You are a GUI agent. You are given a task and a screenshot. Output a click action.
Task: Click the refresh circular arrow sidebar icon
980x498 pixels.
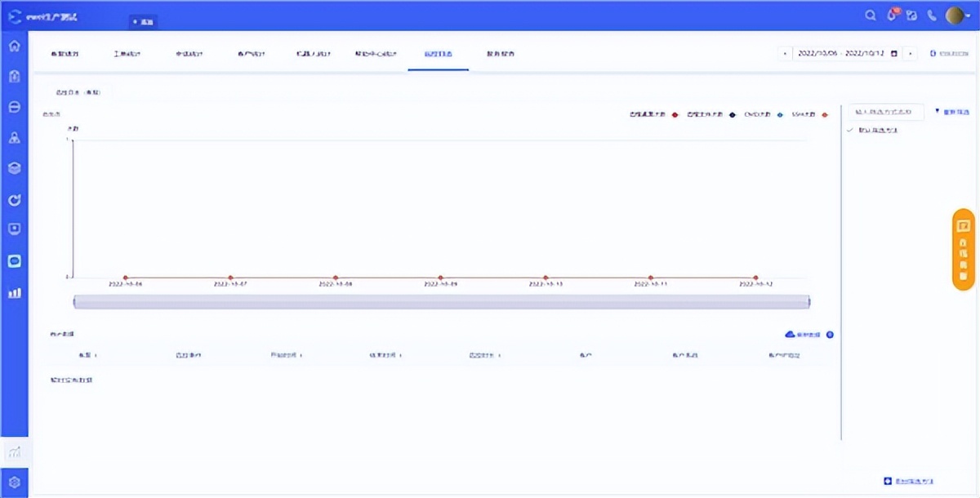(x=14, y=199)
